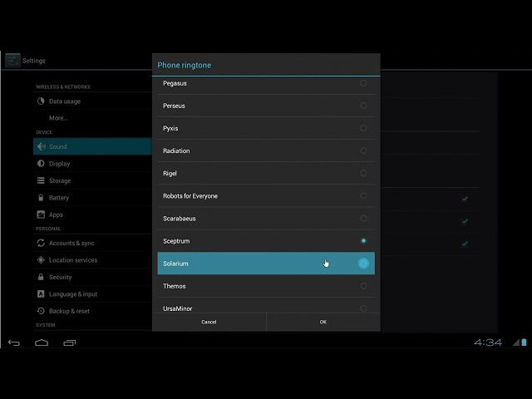
Task: Click the 4:34 clock in status bar
Action: pos(488,342)
